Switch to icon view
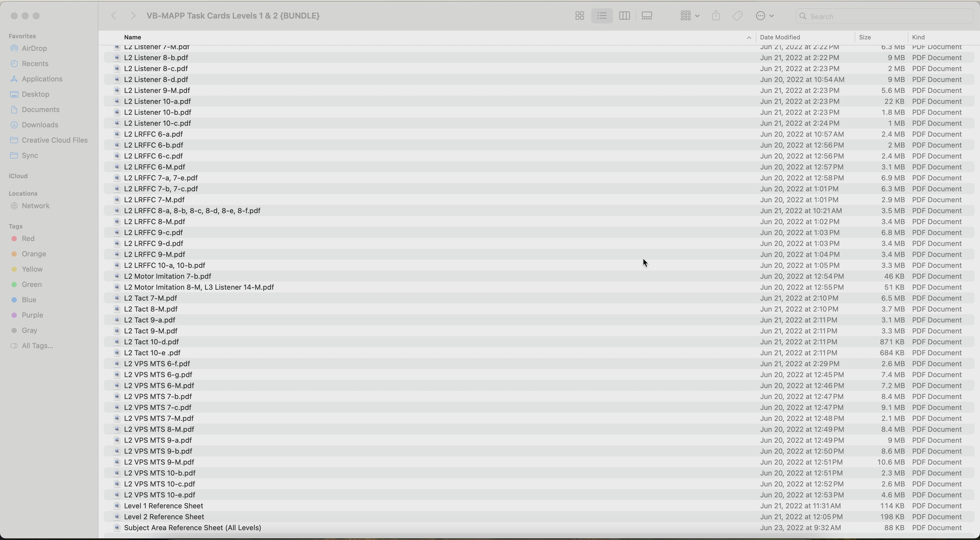 (x=579, y=16)
